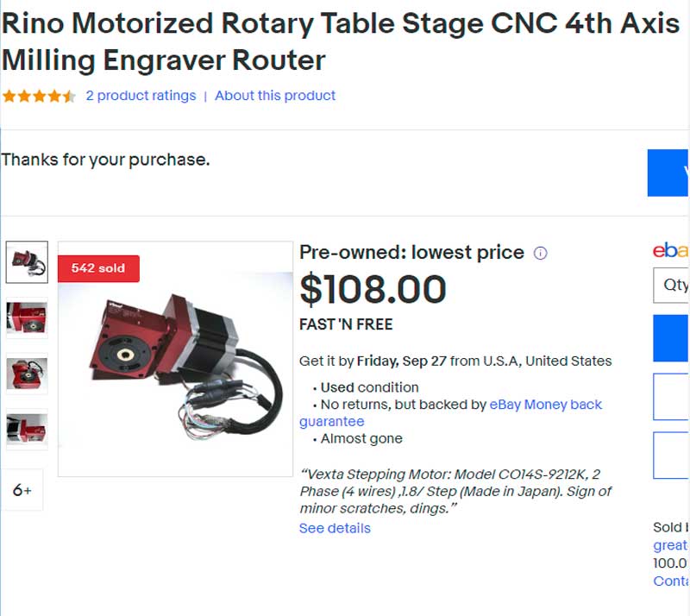The height and width of the screenshot is (616, 690).
Task: Click the first white outlined button below Qty
Action: point(671,396)
